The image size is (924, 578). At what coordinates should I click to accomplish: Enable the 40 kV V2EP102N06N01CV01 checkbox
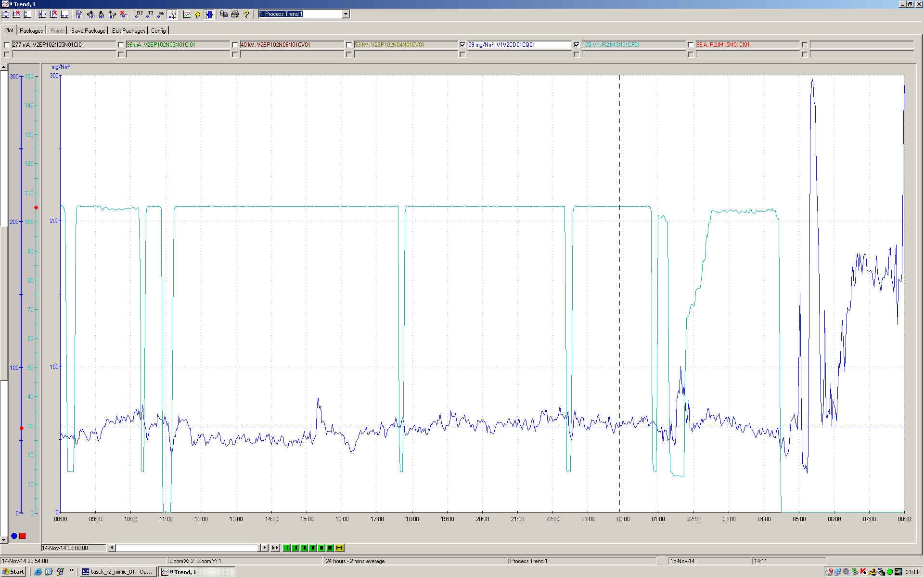235,45
